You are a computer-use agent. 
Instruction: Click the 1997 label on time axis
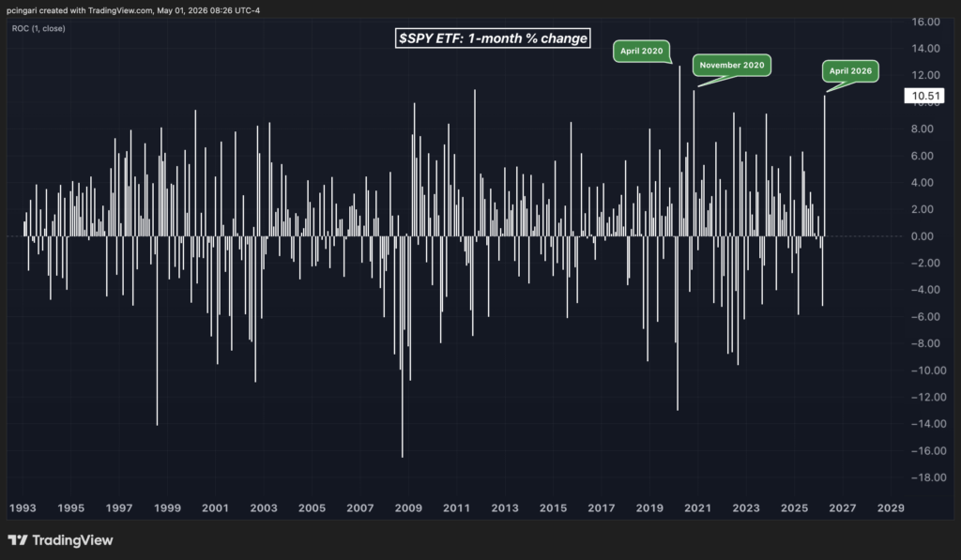[119, 507]
